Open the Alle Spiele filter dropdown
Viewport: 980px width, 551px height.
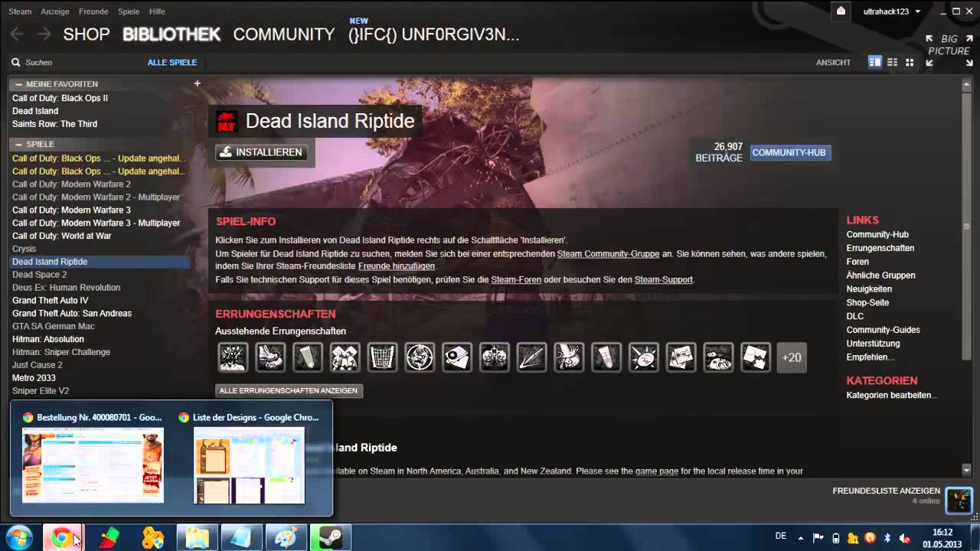172,62
